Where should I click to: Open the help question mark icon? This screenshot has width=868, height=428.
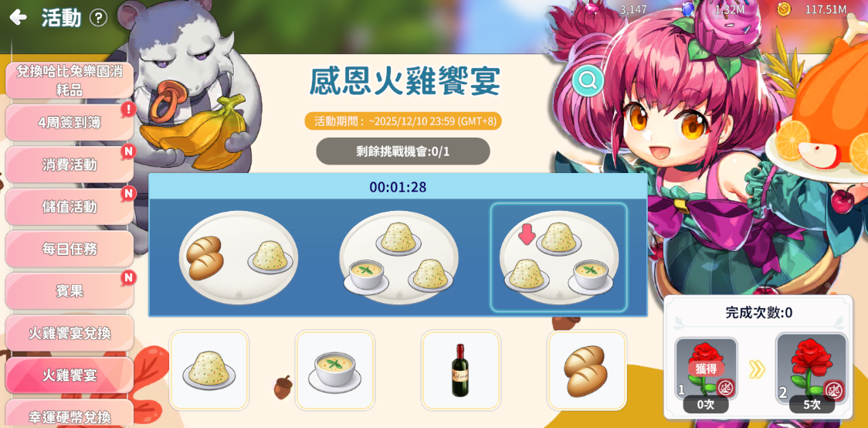tap(98, 19)
